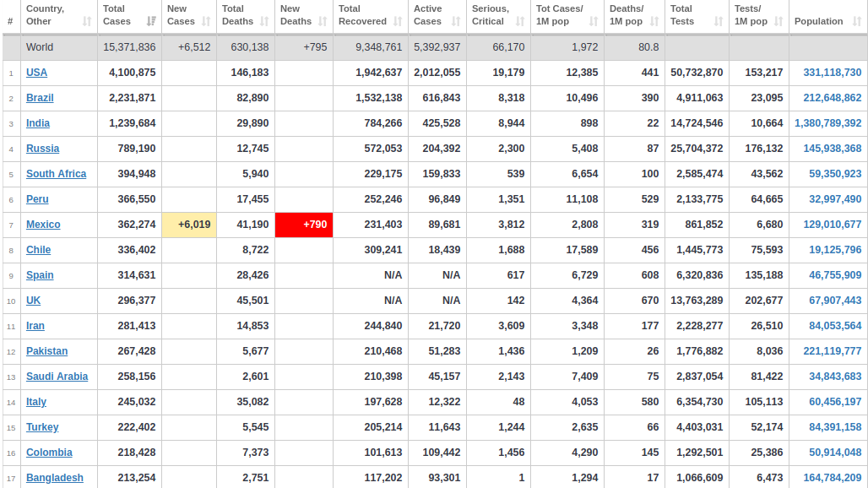Open Bangladesh population link 164,784,209

tap(832, 478)
